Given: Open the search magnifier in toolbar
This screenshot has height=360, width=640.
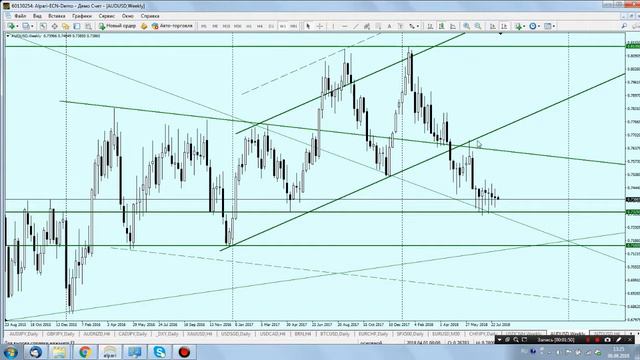Looking at the screenshot, I should pos(624,26).
